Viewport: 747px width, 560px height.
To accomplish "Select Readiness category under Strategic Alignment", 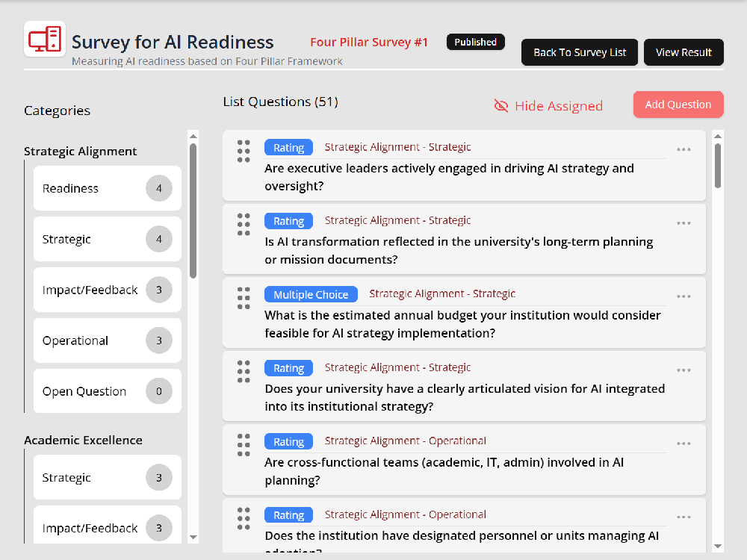I will pyautogui.click(x=107, y=188).
